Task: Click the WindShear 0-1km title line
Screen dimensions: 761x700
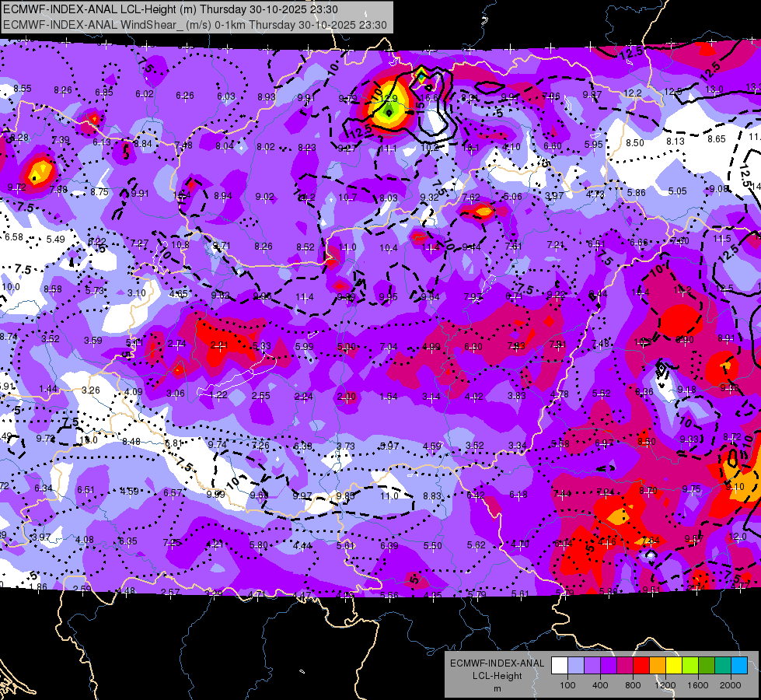Action: 194,25
